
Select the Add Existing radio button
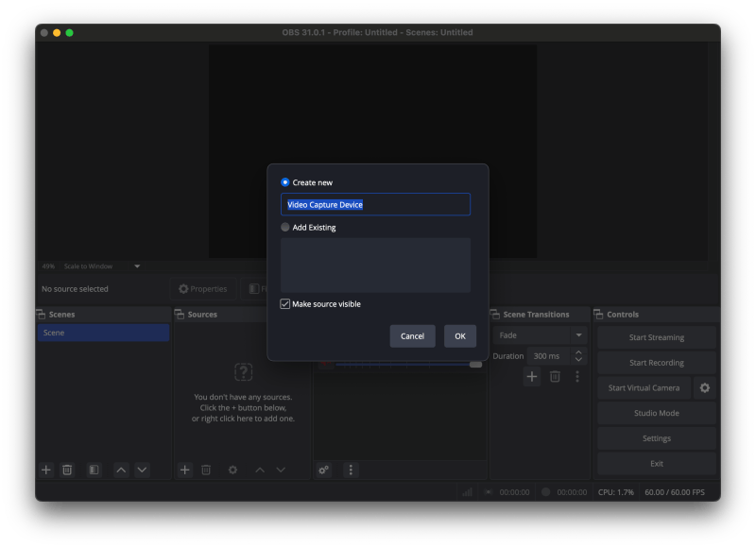[x=285, y=227]
